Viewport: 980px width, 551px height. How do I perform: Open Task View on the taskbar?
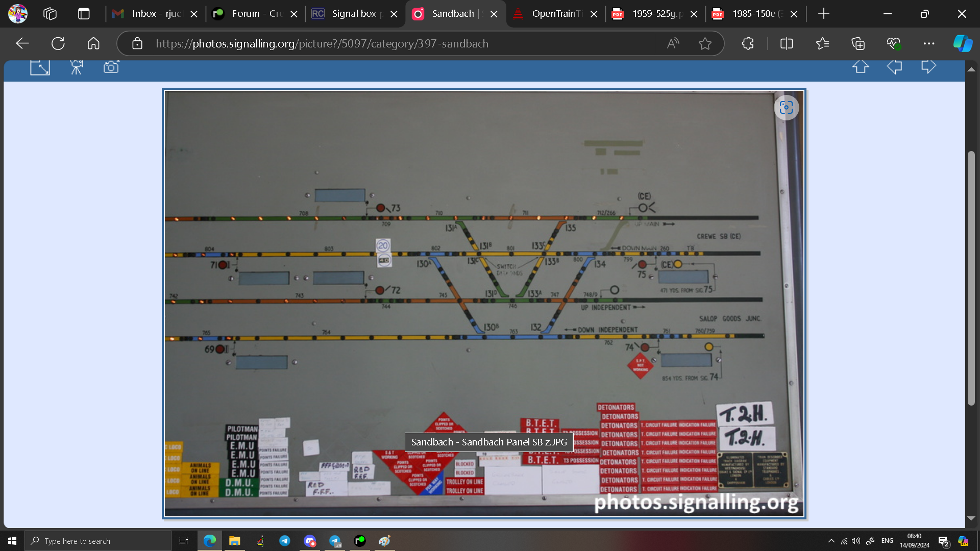pos(184,541)
